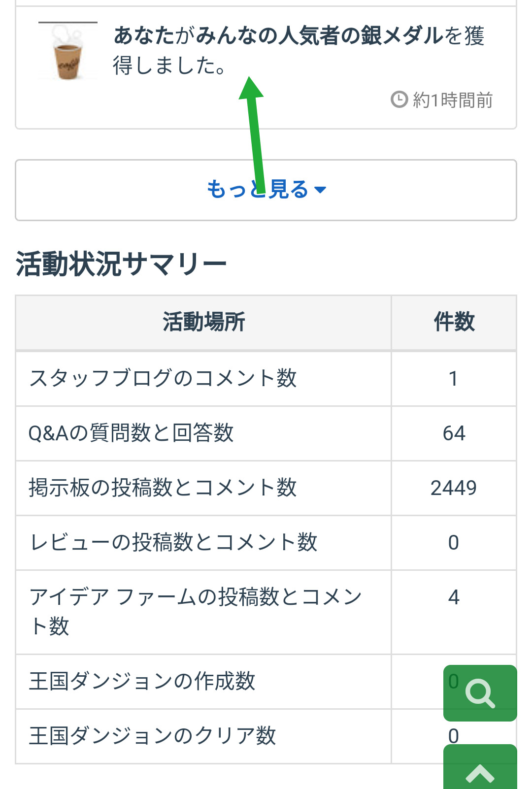This screenshot has height=789, width=532.
Task: Select the 王国ダンジョンのクリア数 row
Action: (153, 736)
